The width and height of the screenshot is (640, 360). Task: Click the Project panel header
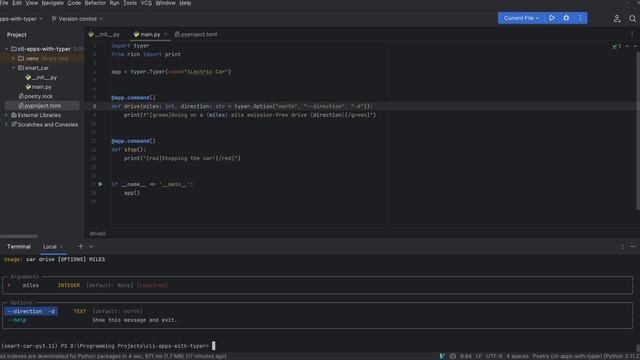[x=17, y=35]
